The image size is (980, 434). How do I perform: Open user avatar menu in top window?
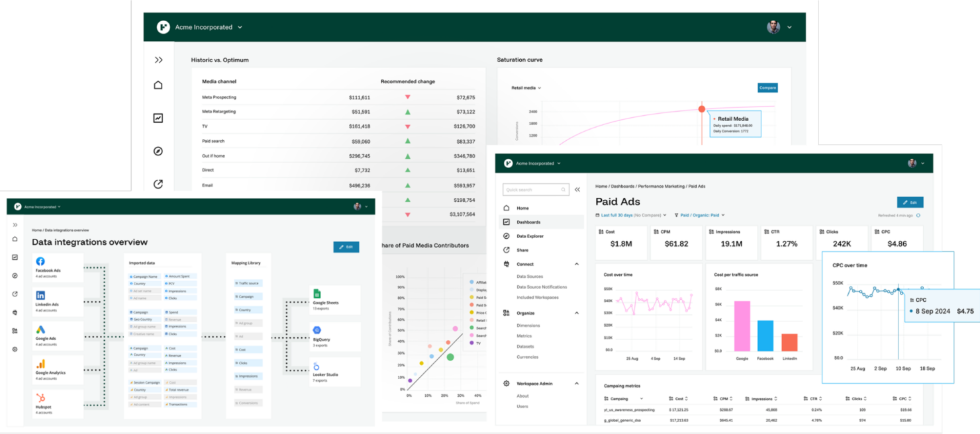[x=779, y=27]
